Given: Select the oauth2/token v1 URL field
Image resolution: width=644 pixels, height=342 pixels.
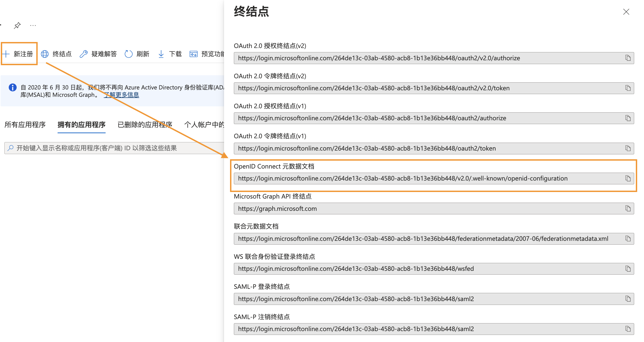Looking at the screenshot, I should point(434,148).
